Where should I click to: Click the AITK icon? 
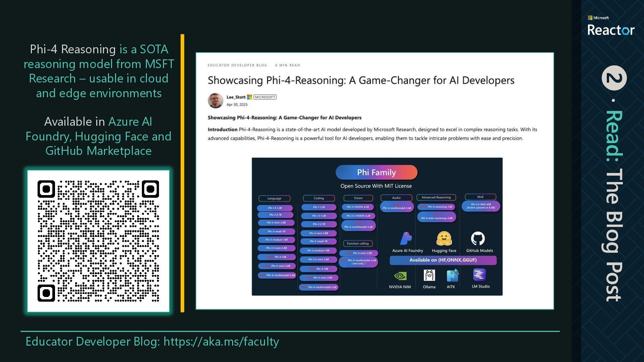pyautogui.click(x=452, y=275)
